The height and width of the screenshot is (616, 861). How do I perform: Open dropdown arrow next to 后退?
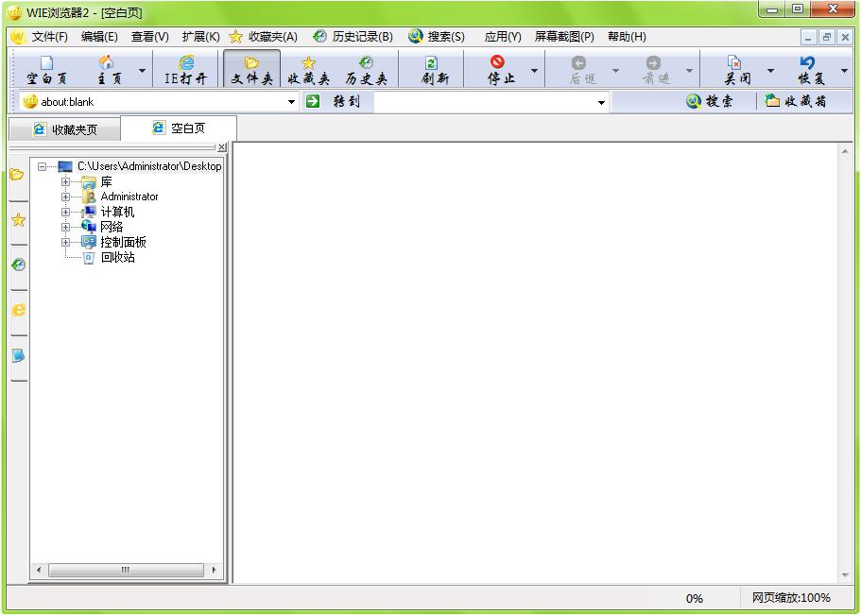click(x=615, y=70)
